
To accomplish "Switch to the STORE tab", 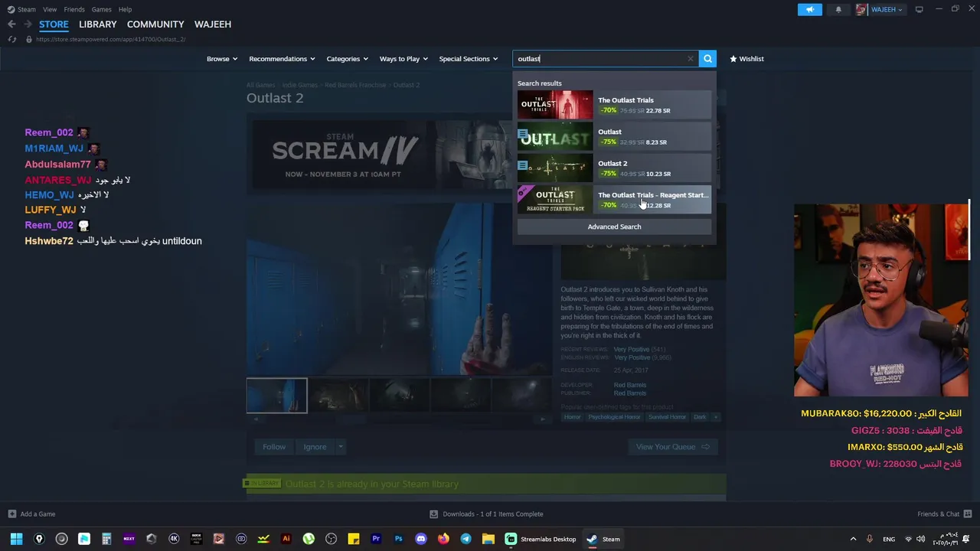I will (54, 24).
